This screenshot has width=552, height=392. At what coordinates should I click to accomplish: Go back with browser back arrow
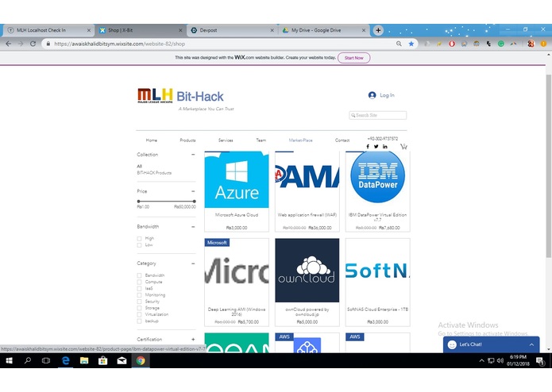(9, 44)
